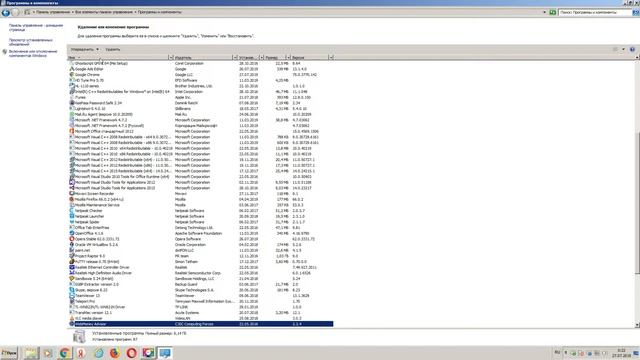Select the Teleport Pro row
Viewport: 640px width, 360px height.
click(x=200, y=301)
